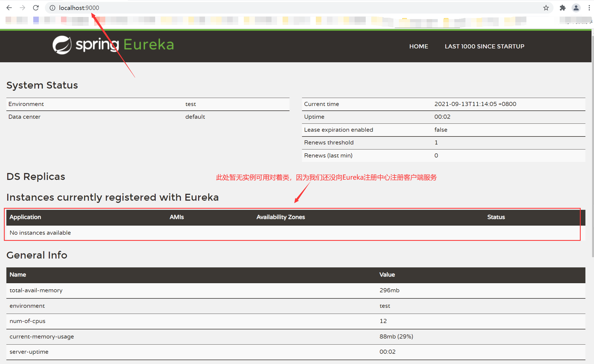
Task: Go to HOME in Eureka navbar
Action: pos(419,47)
